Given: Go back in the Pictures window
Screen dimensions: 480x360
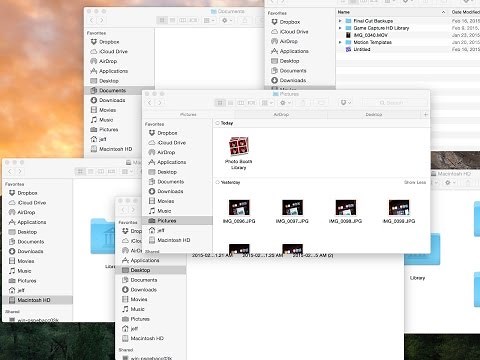Looking at the screenshot, I should pos(150,103).
